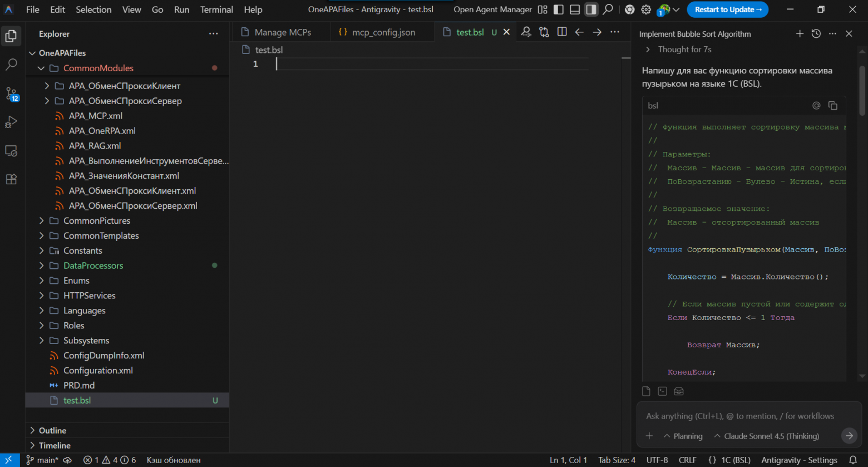This screenshot has width=868, height=467.
Task: Click the conversation history icon in agent panel
Action: tap(816, 33)
